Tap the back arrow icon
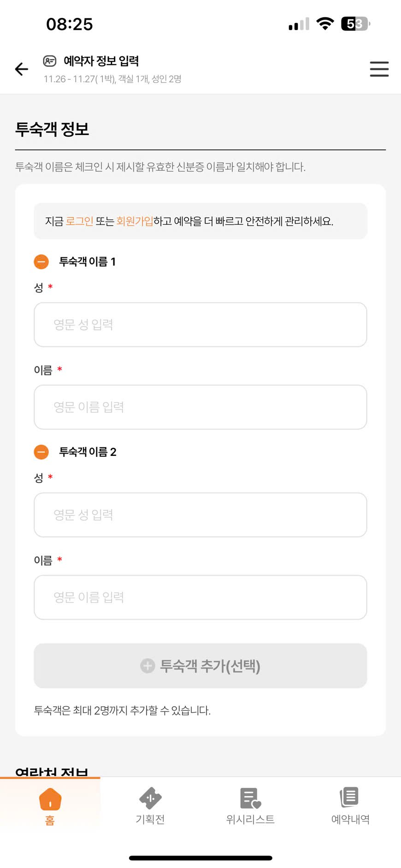 [x=22, y=69]
